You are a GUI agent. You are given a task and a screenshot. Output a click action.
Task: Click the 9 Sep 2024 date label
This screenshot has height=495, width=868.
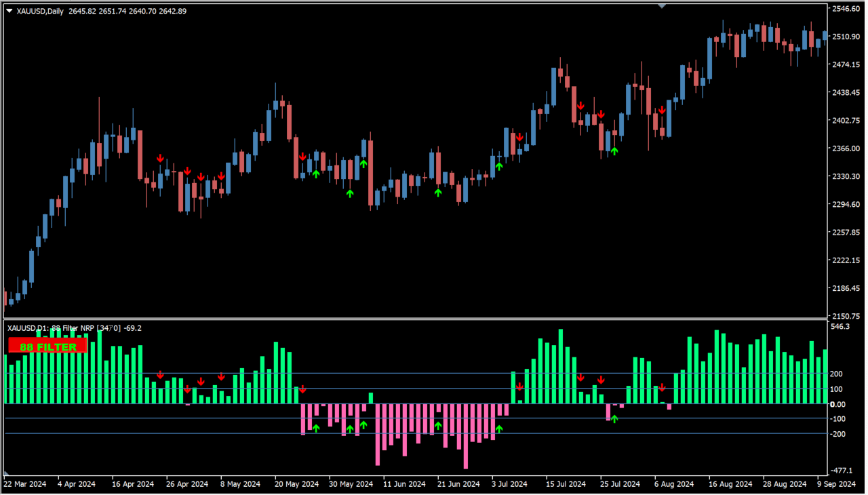pyautogui.click(x=835, y=484)
